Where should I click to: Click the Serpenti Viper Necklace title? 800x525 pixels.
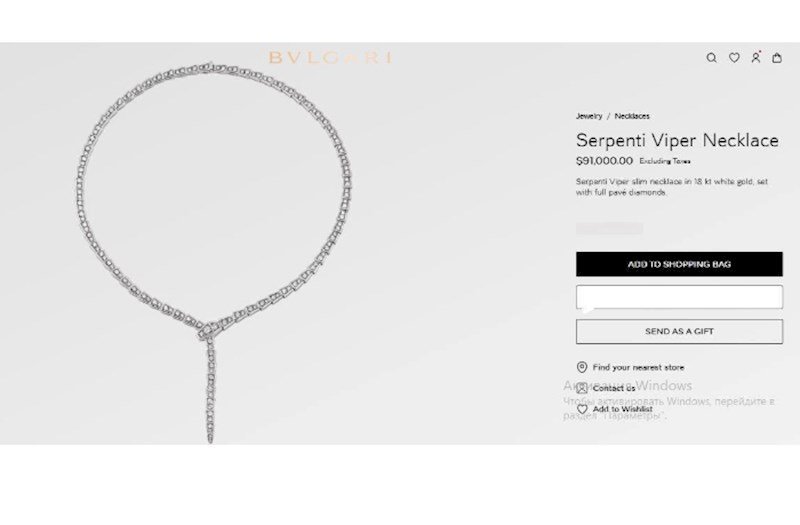tap(677, 140)
